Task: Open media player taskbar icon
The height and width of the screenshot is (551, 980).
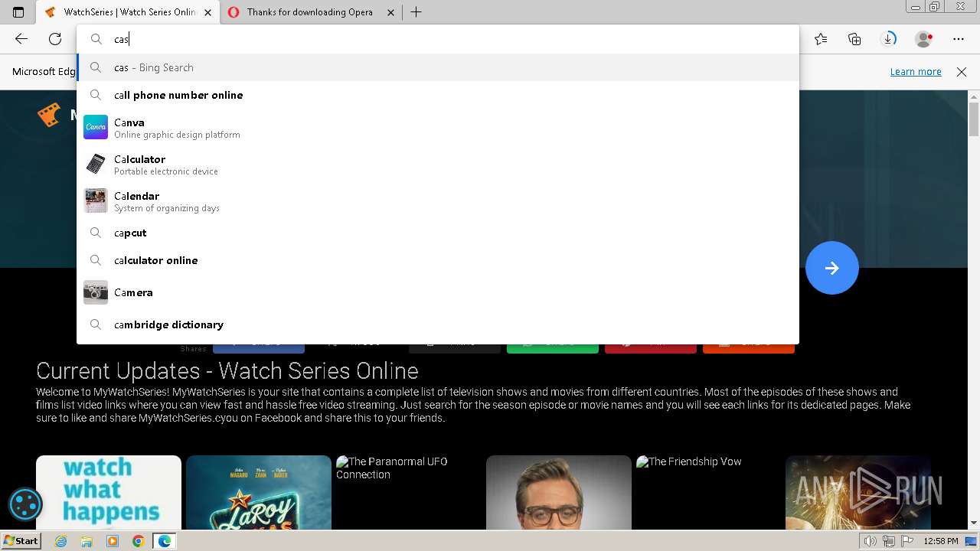Action: [113, 541]
